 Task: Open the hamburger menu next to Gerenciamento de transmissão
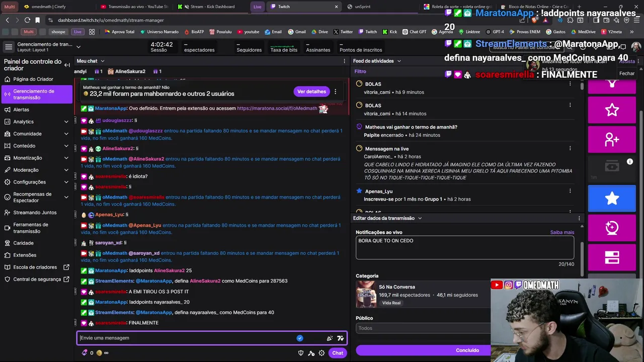(9, 47)
